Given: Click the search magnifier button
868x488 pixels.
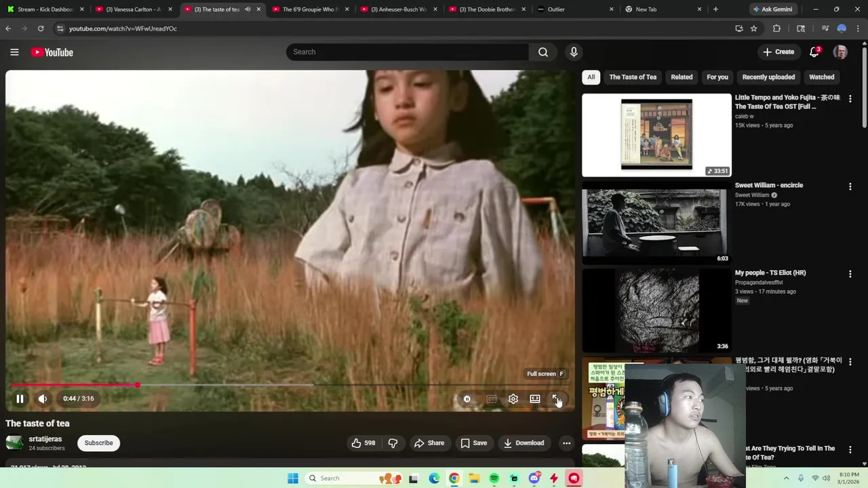Looking at the screenshot, I should coord(543,52).
